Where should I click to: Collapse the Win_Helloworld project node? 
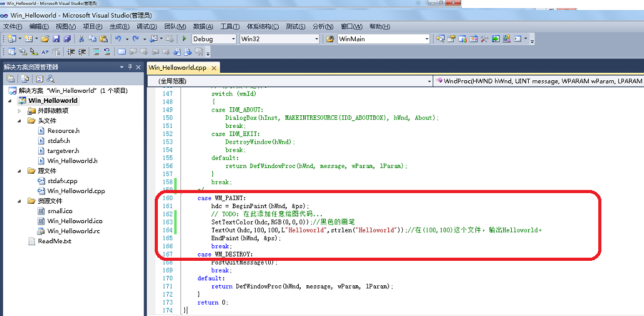10,101
